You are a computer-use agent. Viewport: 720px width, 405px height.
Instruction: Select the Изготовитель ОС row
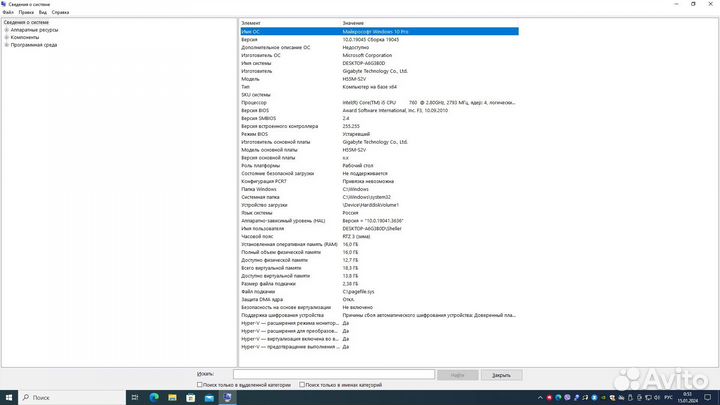click(379, 55)
